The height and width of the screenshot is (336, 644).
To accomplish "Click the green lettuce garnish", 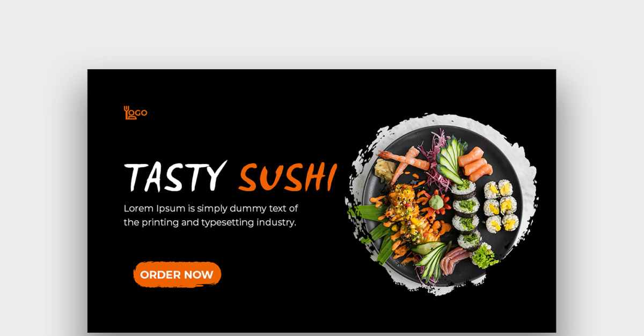I will pos(484,256).
